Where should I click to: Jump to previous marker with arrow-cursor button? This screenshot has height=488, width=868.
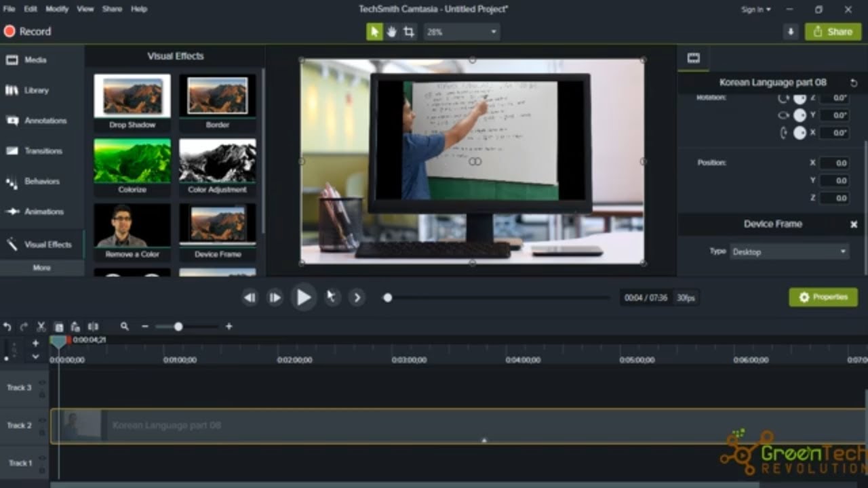pyautogui.click(x=331, y=297)
